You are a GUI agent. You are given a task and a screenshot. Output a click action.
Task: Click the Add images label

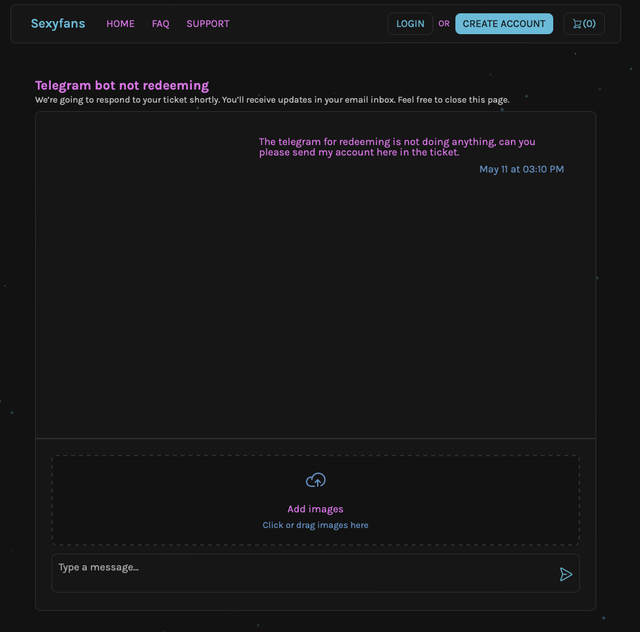316,509
